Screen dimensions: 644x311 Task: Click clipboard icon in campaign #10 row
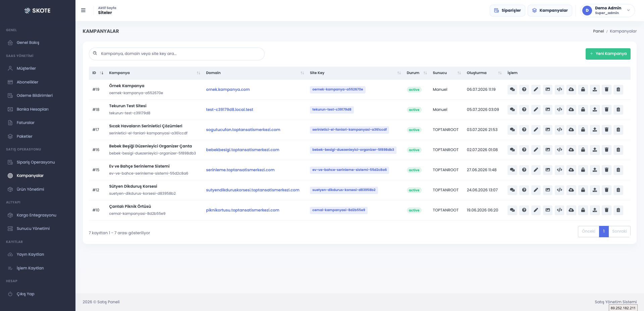pos(618,210)
